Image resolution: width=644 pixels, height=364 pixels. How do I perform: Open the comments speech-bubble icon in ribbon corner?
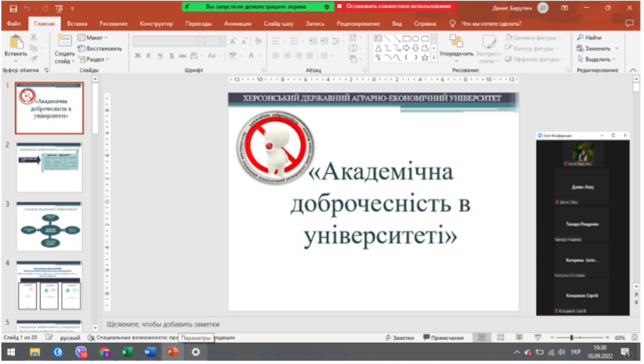click(629, 23)
